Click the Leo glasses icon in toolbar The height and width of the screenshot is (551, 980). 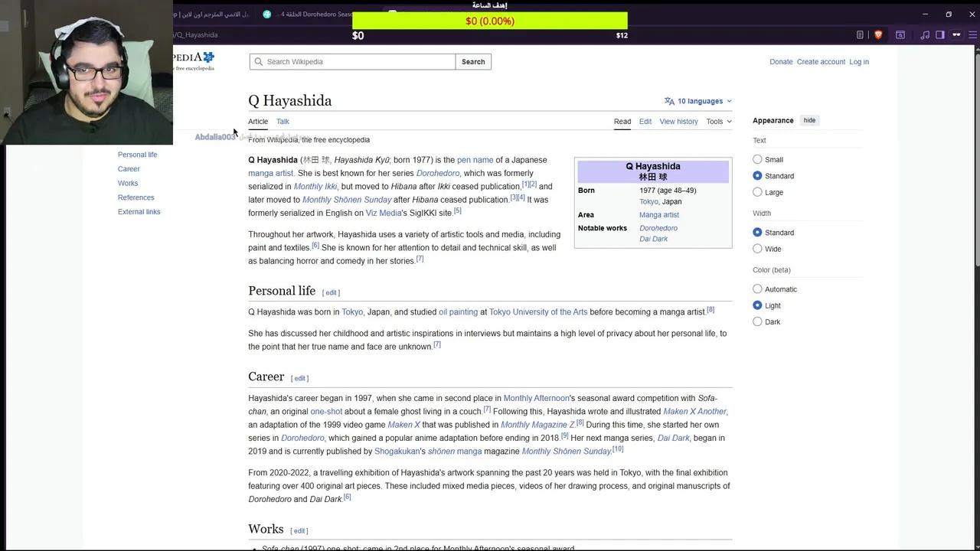click(956, 34)
